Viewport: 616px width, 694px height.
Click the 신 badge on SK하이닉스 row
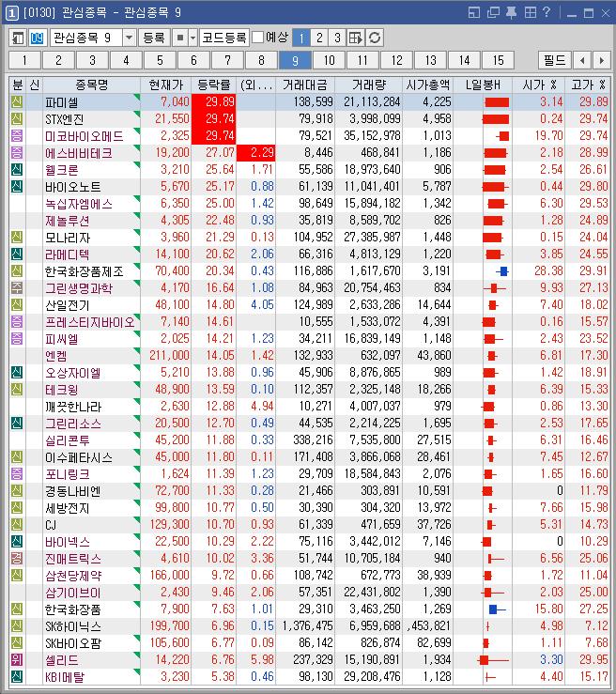16,626
